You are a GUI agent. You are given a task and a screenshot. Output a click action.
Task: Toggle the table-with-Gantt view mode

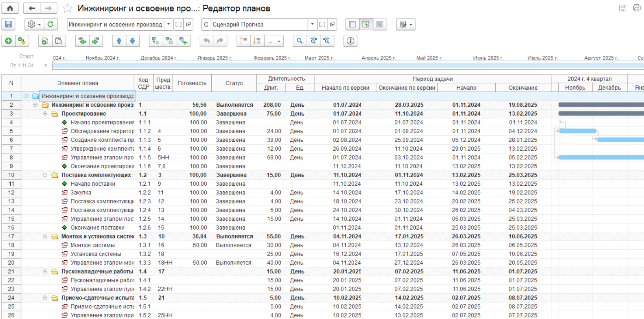click(x=366, y=24)
